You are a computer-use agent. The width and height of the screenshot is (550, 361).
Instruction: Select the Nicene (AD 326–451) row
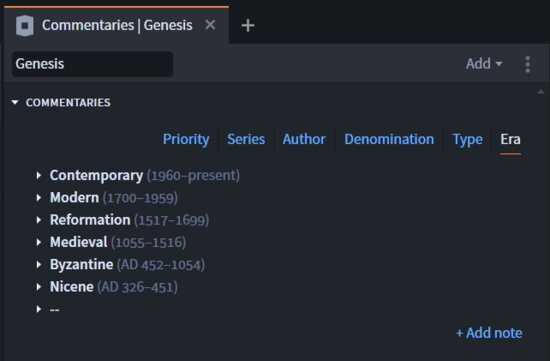(114, 287)
